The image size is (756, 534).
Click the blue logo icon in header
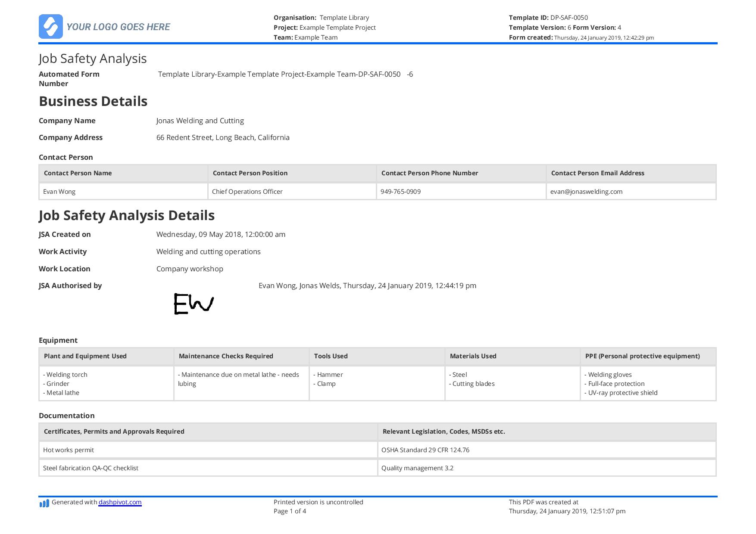click(50, 27)
